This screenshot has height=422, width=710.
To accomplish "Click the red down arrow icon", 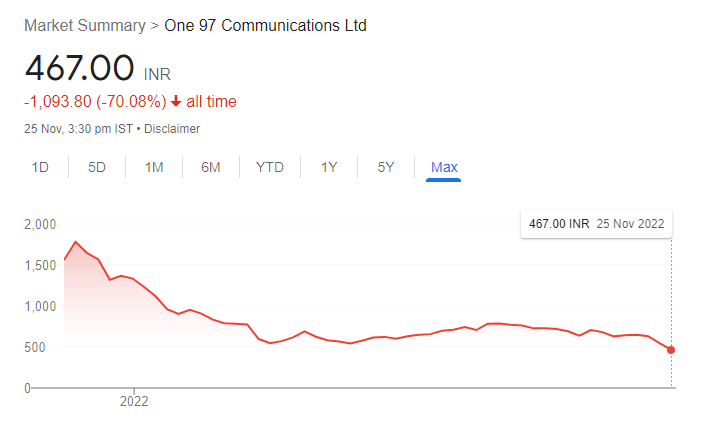I will (176, 102).
